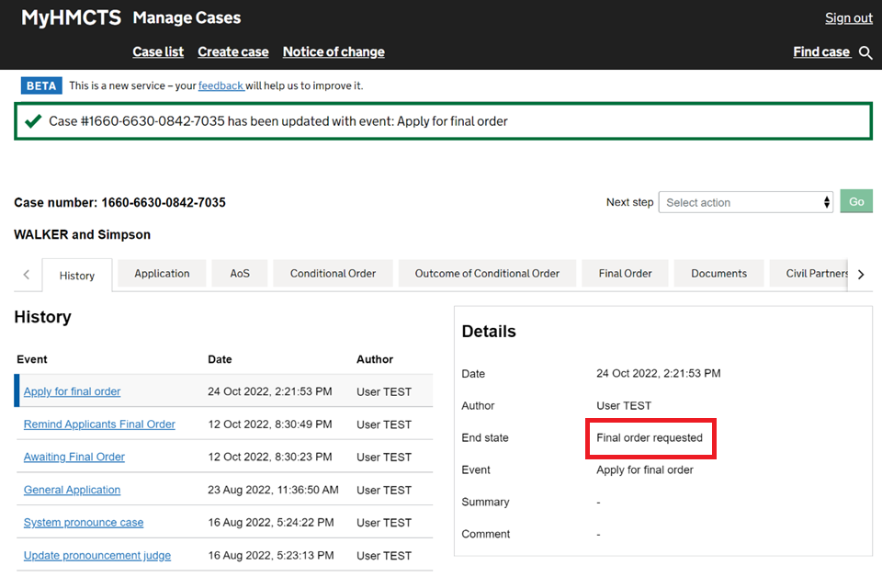View the General Application event

click(x=72, y=490)
